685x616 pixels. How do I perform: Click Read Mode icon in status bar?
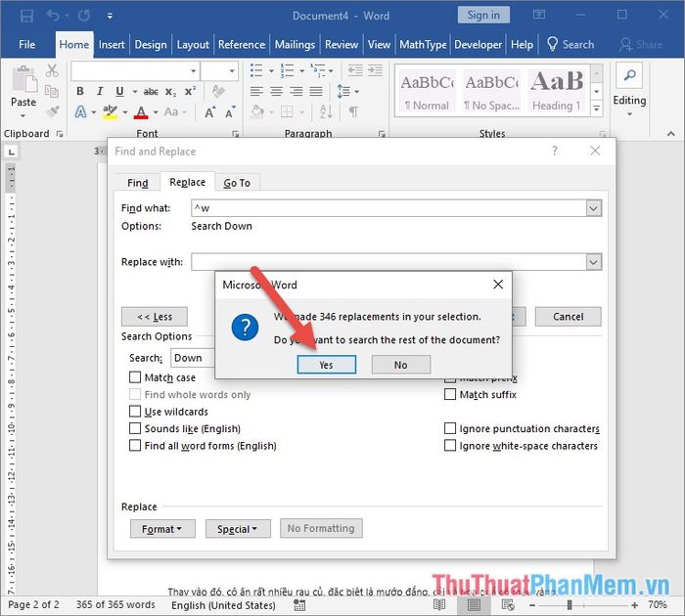pyautogui.click(x=439, y=605)
